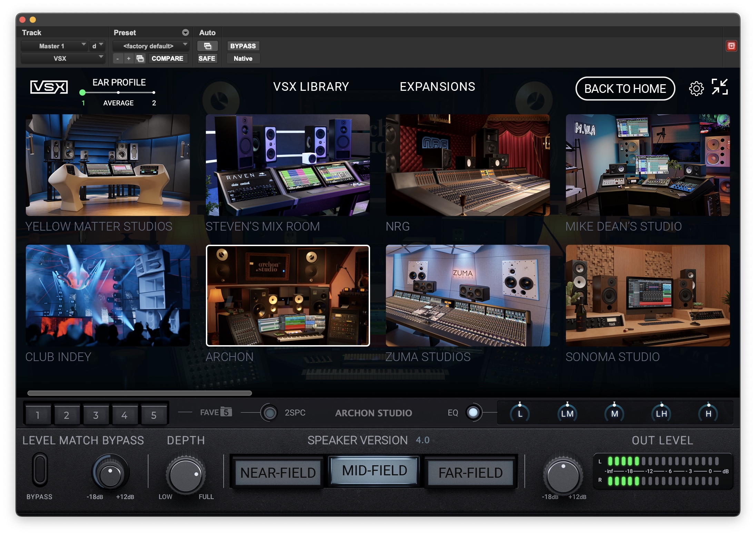Select the VSX LIBRARY tab
Screen dimensions: 756x535
coord(311,86)
